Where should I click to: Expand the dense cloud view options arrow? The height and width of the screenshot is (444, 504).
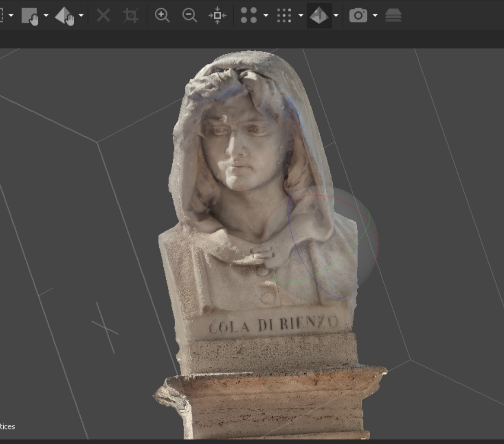(x=301, y=15)
